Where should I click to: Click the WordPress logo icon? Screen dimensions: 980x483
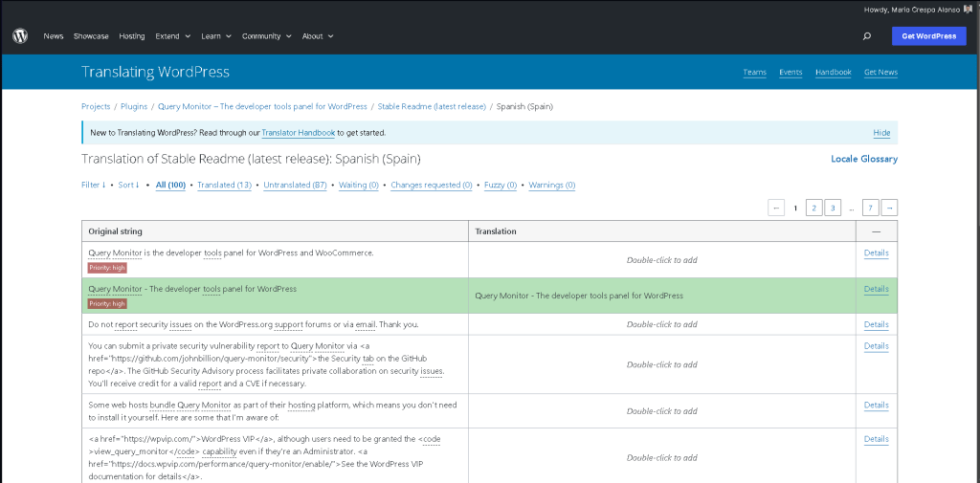coord(20,36)
